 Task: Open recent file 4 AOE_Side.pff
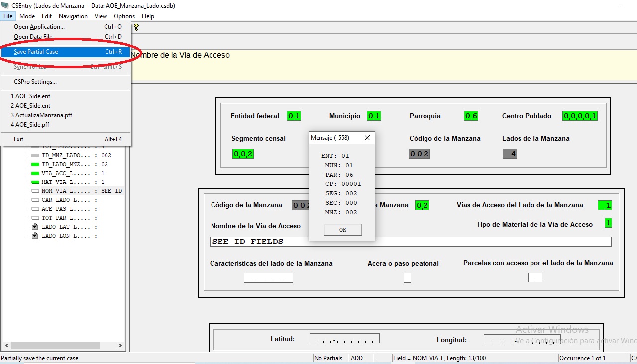pos(66,125)
